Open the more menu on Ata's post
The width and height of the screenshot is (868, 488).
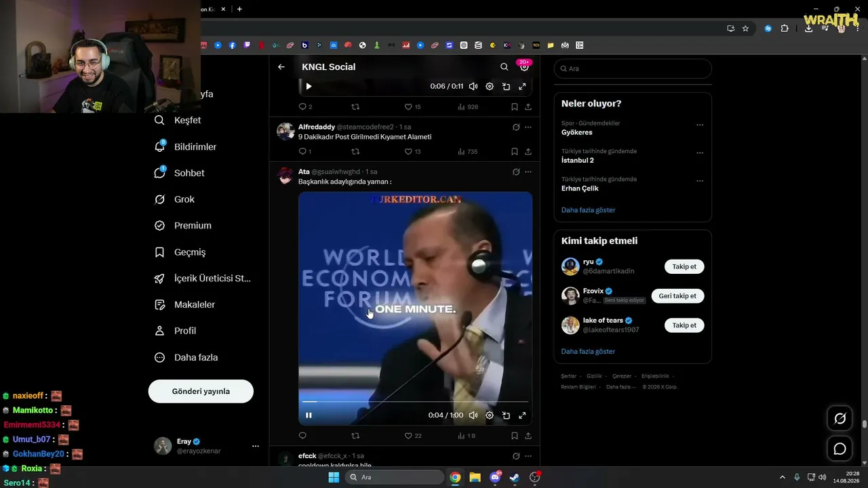[x=528, y=171]
